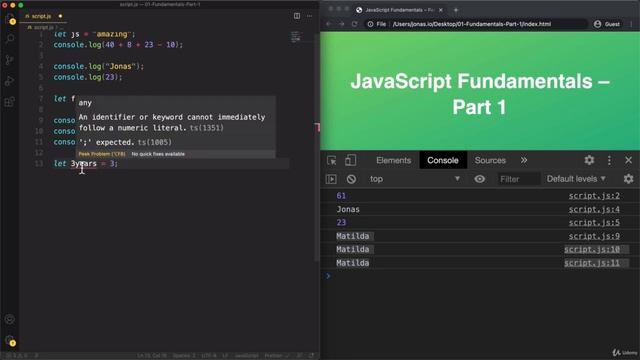640x360 pixels.
Task: Open the script.js:11 source link
Action: pyautogui.click(x=592, y=263)
